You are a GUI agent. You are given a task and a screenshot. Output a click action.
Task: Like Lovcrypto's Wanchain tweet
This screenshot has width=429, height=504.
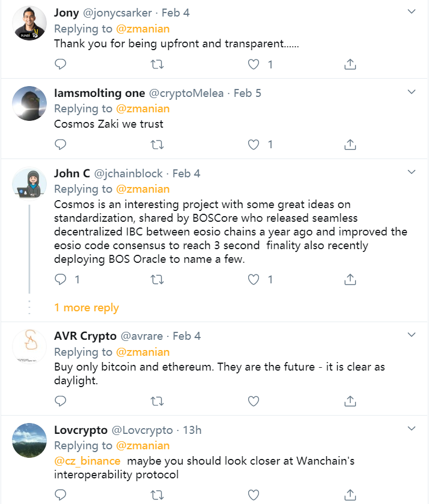tap(254, 494)
